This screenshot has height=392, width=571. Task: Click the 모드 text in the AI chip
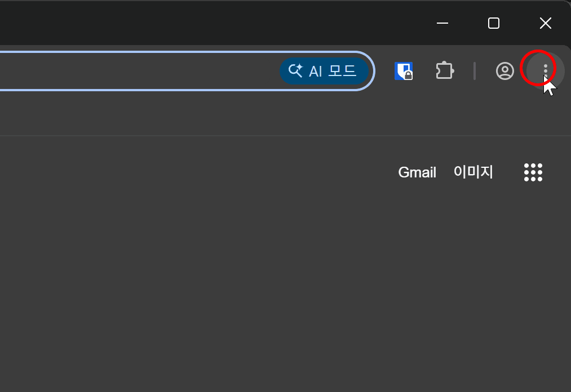coord(342,70)
